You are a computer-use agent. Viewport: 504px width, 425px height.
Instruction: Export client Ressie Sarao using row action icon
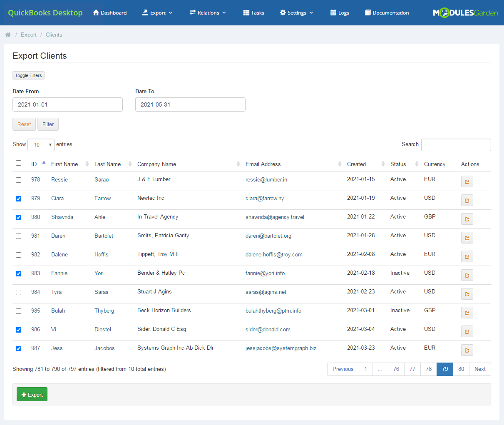tap(467, 181)
